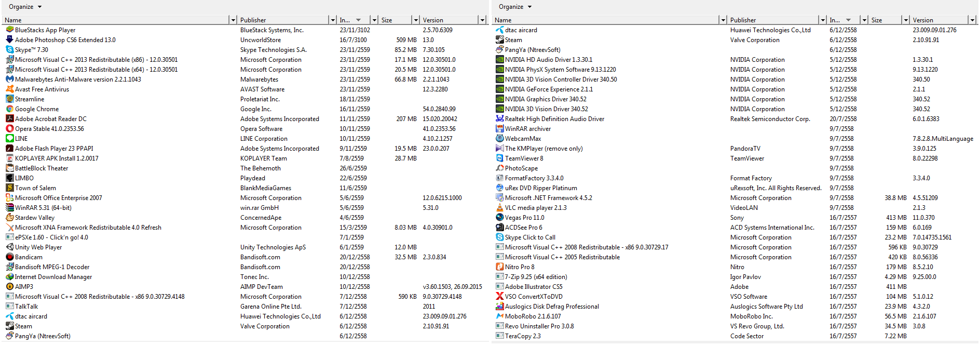Select the Bandicam icon
980x345 pixels.
pos(10,257)
